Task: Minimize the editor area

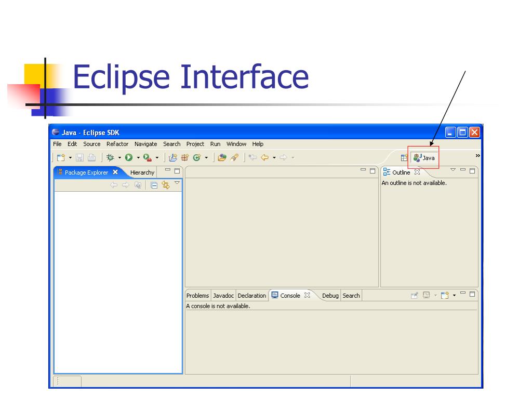Action: coord(363,170)
